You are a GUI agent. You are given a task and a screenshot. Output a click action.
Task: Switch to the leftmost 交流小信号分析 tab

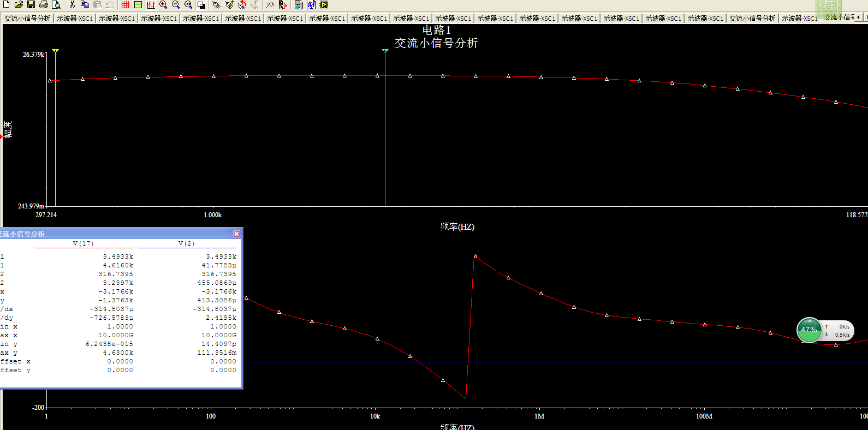coord(27,18)
